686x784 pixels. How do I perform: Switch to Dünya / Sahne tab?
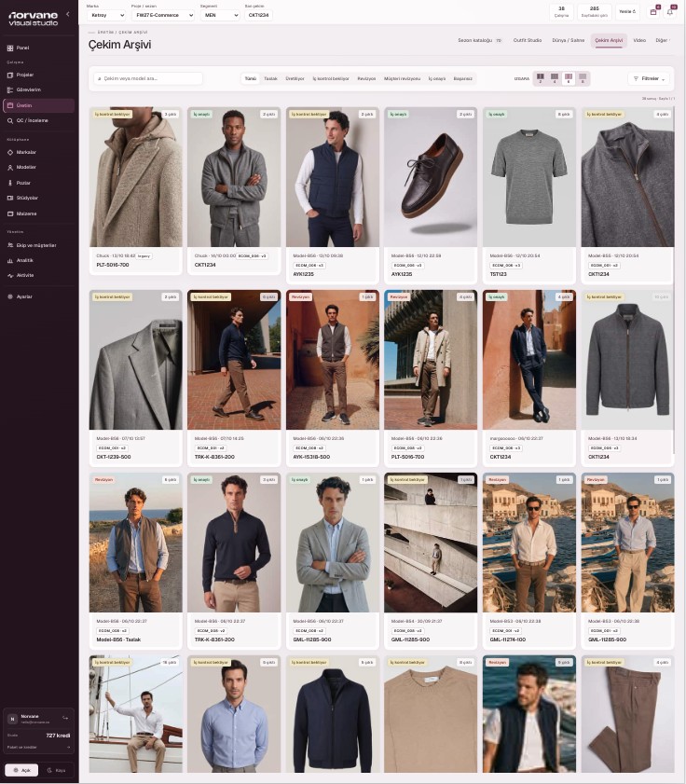[x=568, y=40]
